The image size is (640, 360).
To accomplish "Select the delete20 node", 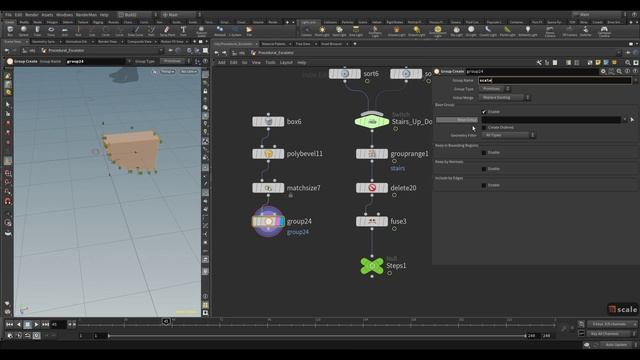I will pyautogui.click(x=372, y=188).
